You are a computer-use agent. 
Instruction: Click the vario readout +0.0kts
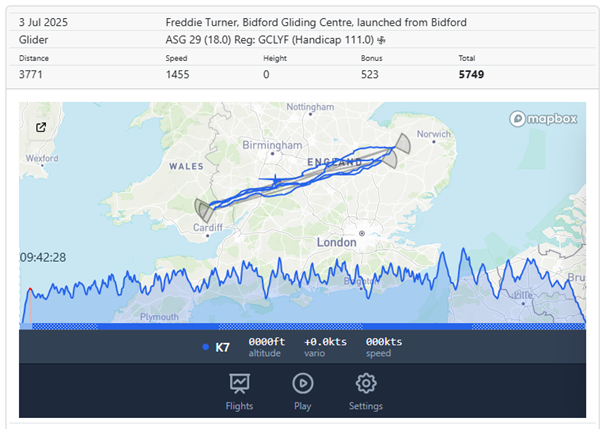[x=325, y=342]
